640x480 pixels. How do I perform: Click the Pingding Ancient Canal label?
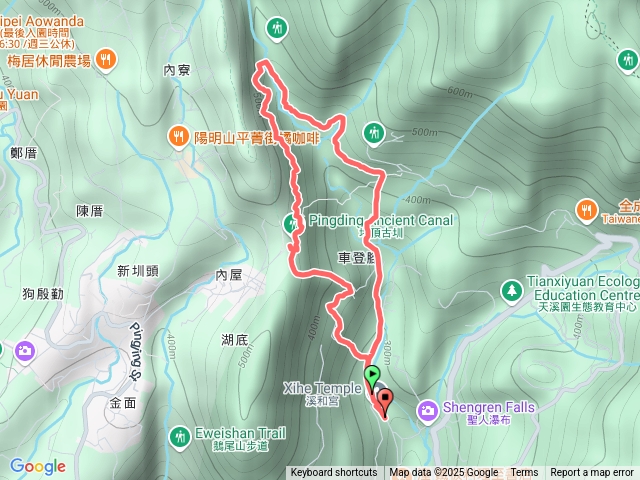coord(380,221)
